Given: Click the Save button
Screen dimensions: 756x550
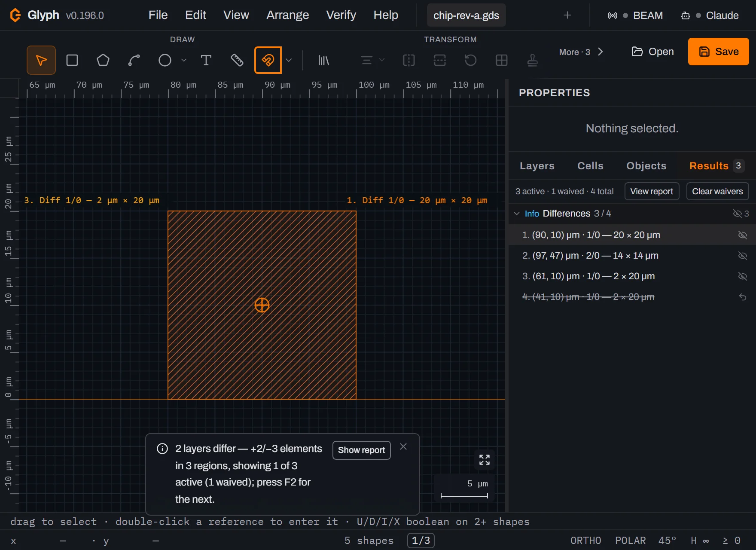Looking at the screenshot, I should 719,52.
